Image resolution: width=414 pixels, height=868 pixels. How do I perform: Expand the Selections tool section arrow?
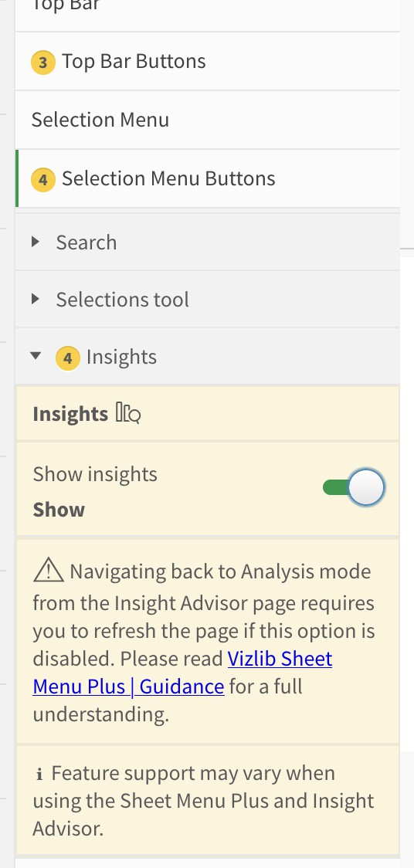click(x=36, y=299)
